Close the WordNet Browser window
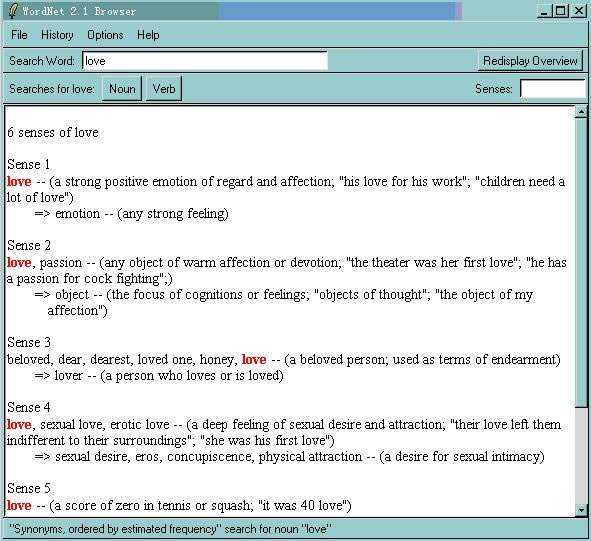Screen dimensions: 591x541 [579, 11]
